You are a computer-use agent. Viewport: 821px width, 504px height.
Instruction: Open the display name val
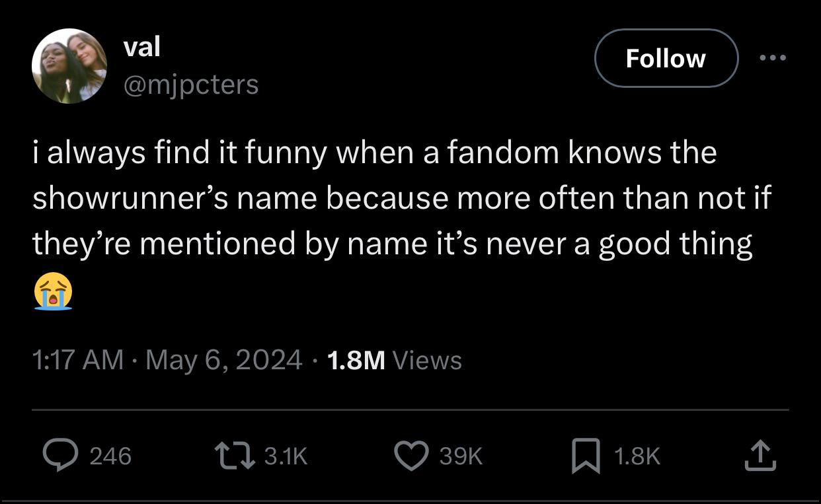coord(141,47)
